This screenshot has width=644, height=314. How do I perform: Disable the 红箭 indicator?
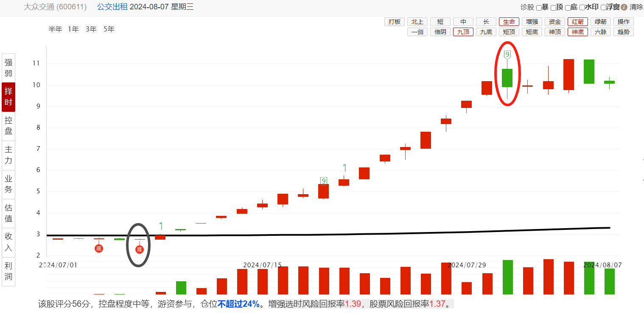click(578, 22)
